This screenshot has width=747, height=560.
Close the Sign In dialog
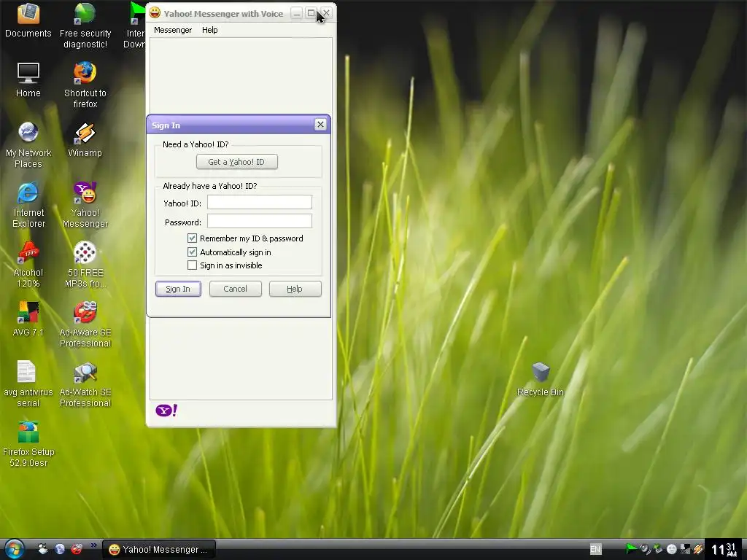pyautogui.click(x=321, y=124)
